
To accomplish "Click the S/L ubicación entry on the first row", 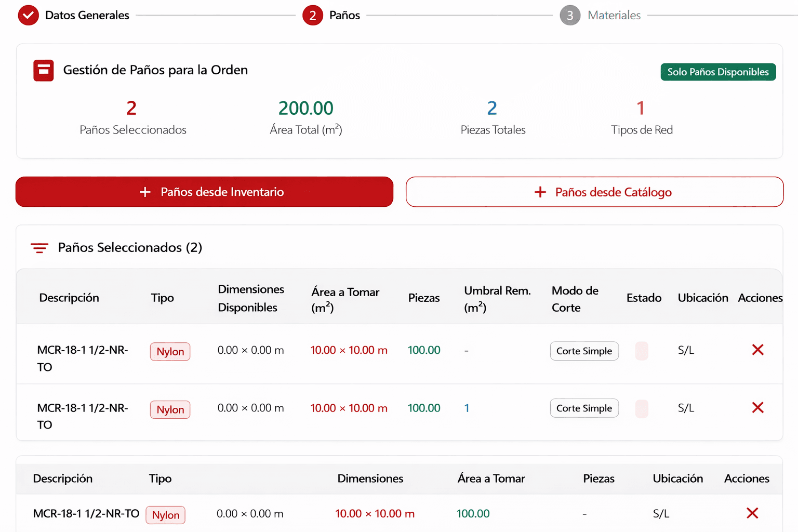I will point(685,350).
